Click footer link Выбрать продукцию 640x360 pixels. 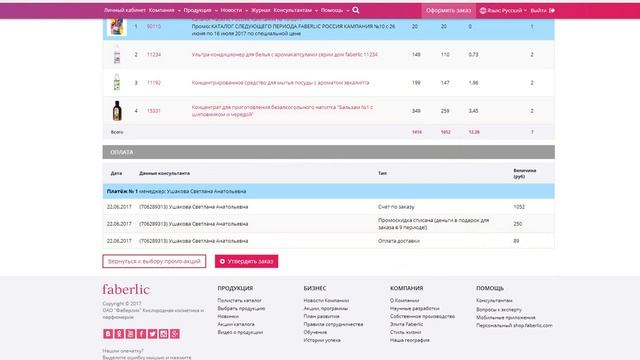241,309
